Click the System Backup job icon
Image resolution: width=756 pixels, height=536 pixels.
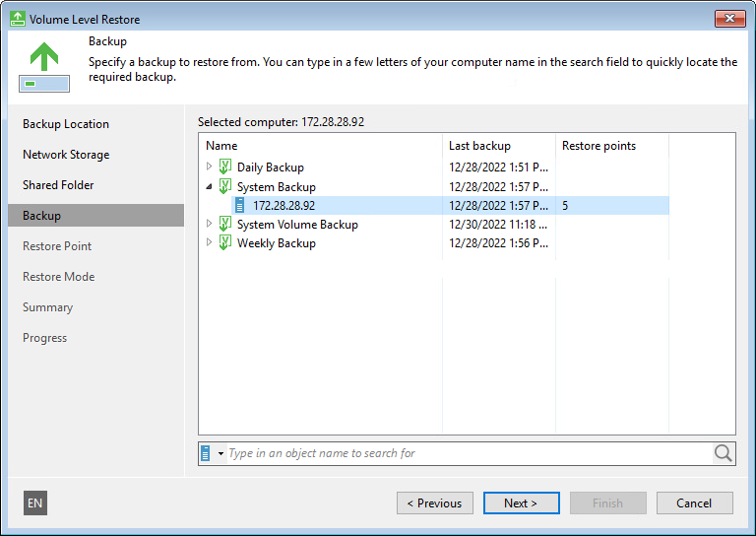(224, 186)
